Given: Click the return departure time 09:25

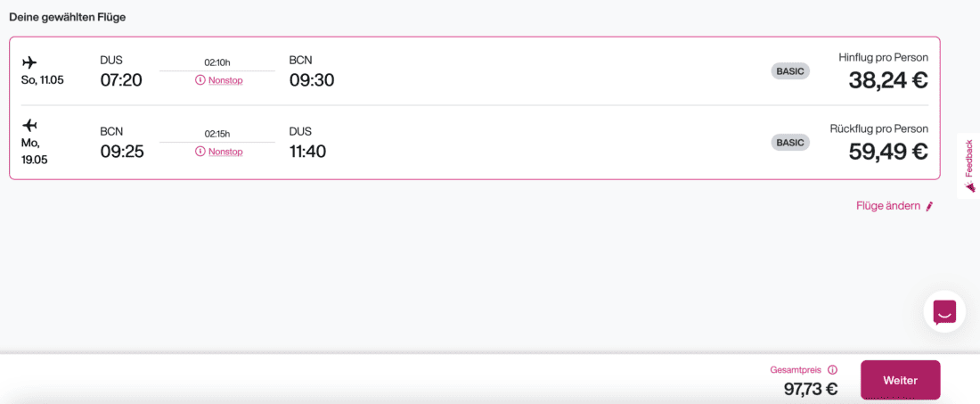Looking at the screenshot, I should [122, 152].
